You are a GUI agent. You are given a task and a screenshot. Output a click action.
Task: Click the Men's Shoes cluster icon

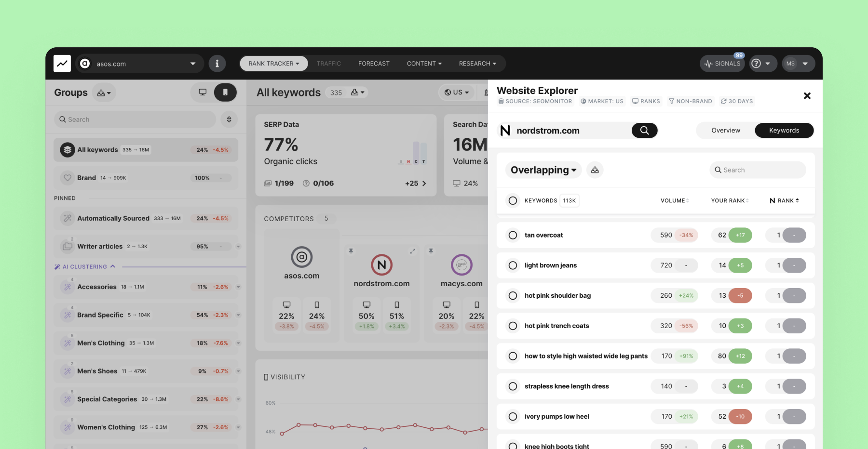pyautogui.click(x=68, y=371)
